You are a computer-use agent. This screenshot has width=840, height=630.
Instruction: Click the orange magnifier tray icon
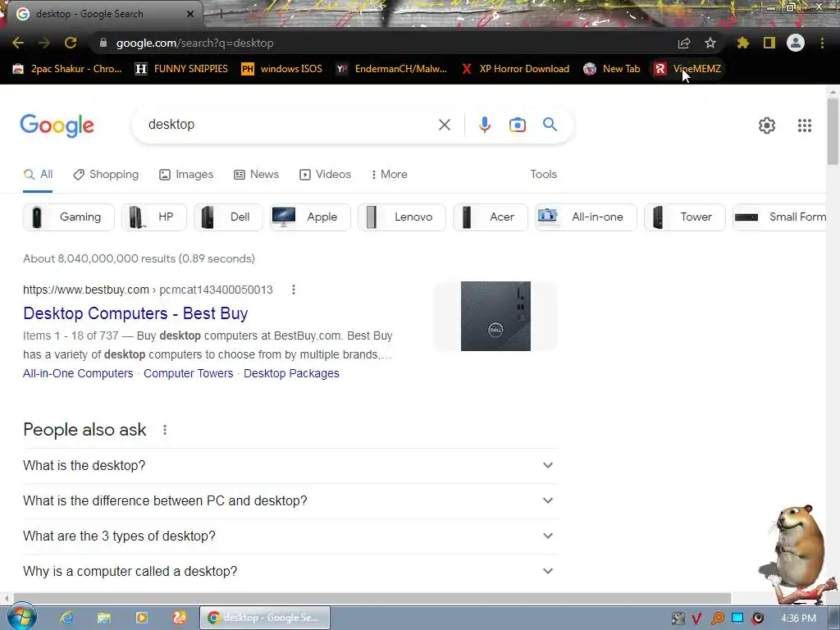point(717,619)
